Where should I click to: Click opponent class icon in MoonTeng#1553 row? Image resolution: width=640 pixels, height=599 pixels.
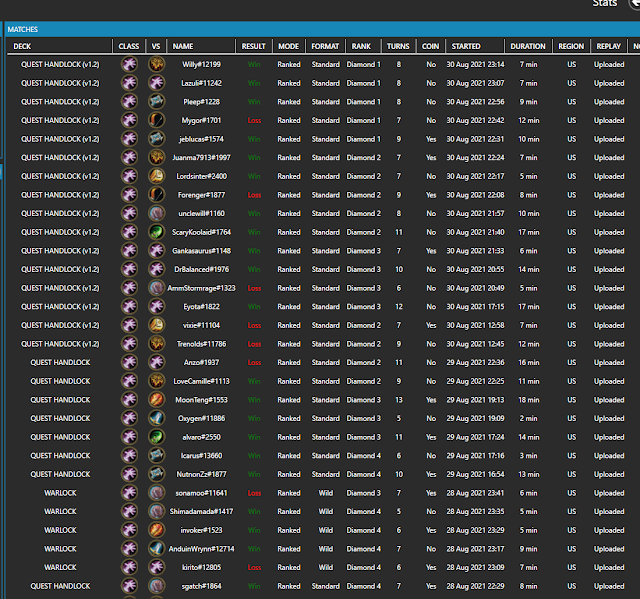coord(156,400)
